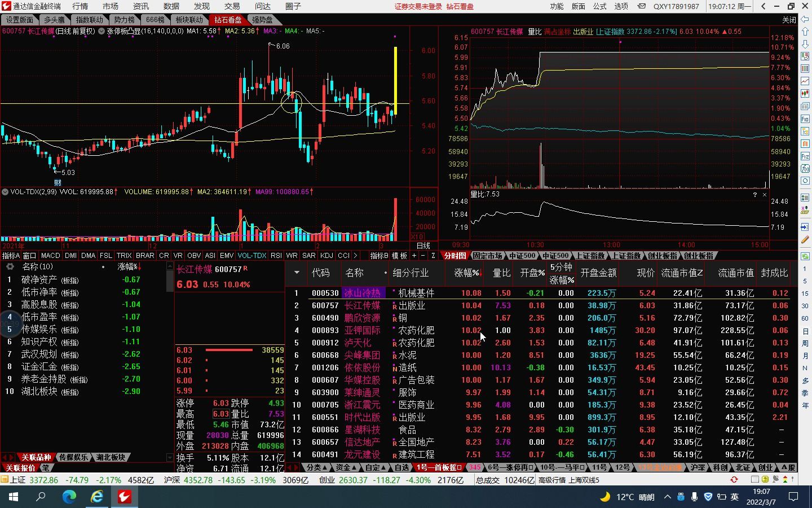The height and width of the screenshot is (508, 812).
Task: Toggle the OBV indicator
Action: click(x=194, y=255)
